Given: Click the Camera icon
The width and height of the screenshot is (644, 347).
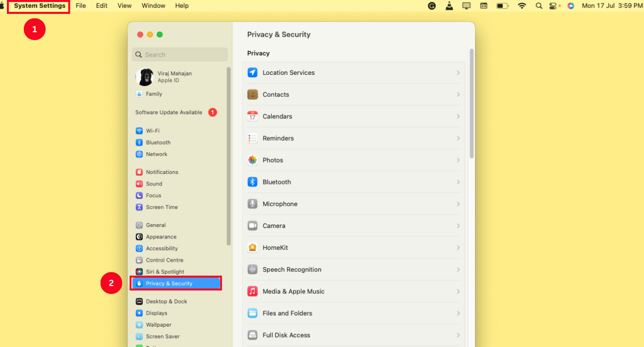Looking at the screenshot, I should [253, 226].
